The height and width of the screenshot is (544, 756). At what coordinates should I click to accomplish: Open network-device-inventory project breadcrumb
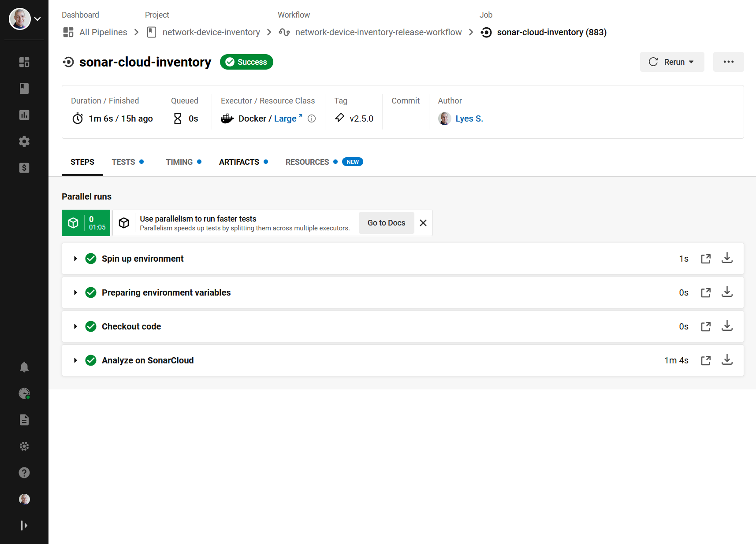tap(203, 32)
